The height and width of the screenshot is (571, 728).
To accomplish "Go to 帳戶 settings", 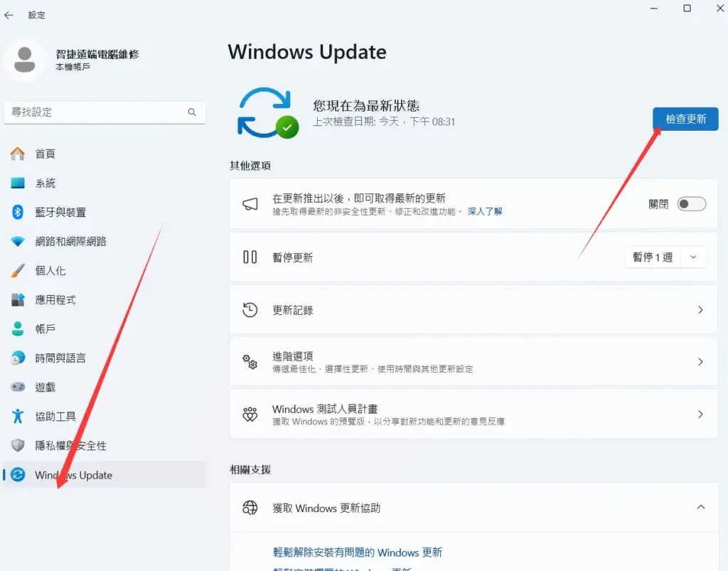I will click(x=105, y=329).
